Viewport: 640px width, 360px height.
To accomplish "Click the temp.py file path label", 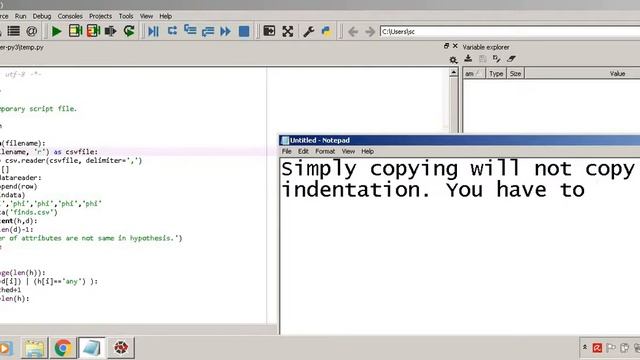I will tap(22, 47).
